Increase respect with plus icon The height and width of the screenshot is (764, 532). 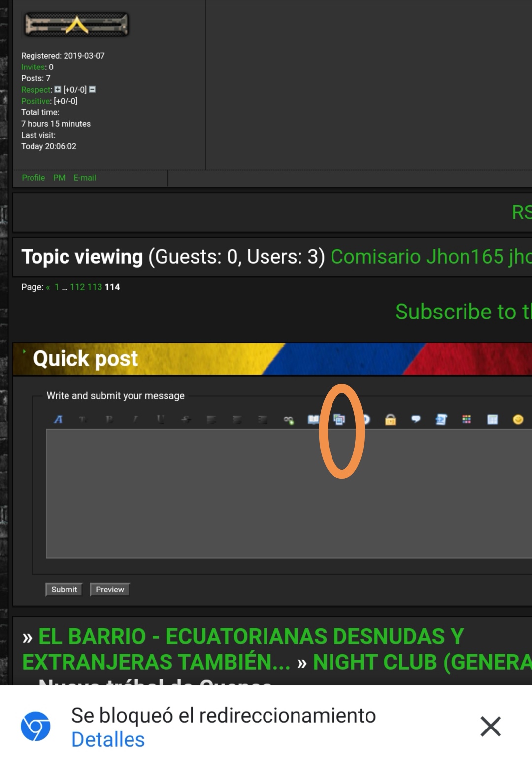(58, 89)
